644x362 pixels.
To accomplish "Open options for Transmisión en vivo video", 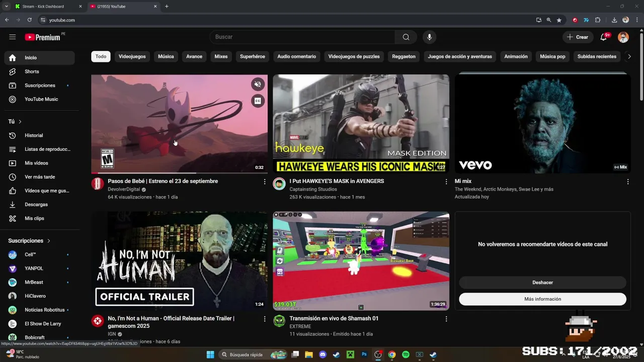I will 446,319.
